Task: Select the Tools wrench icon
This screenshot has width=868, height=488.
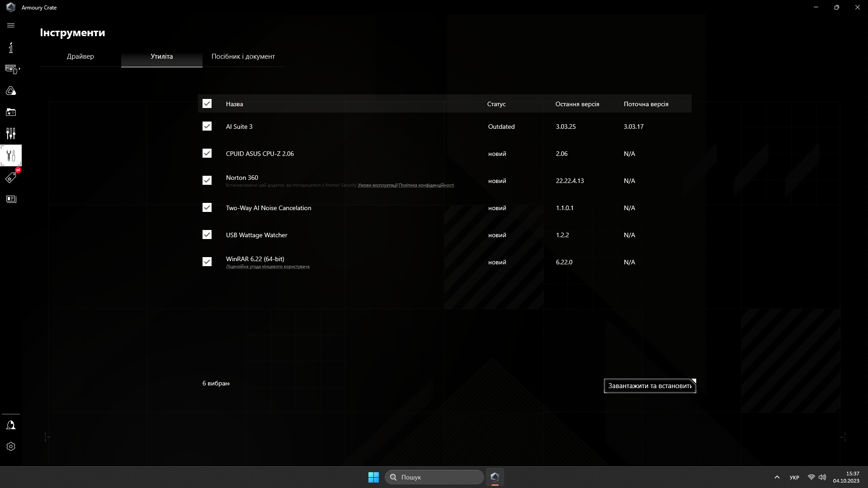Action: pyautogui.click(x=11, y=155)
